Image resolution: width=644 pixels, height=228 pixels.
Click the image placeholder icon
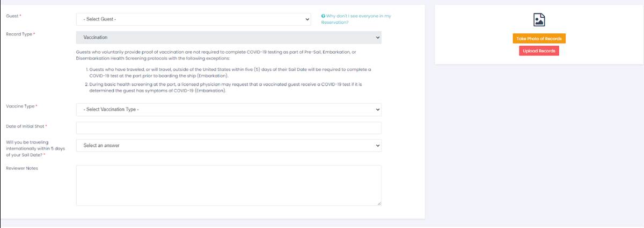pyautogui.click(x=539, y=20)
